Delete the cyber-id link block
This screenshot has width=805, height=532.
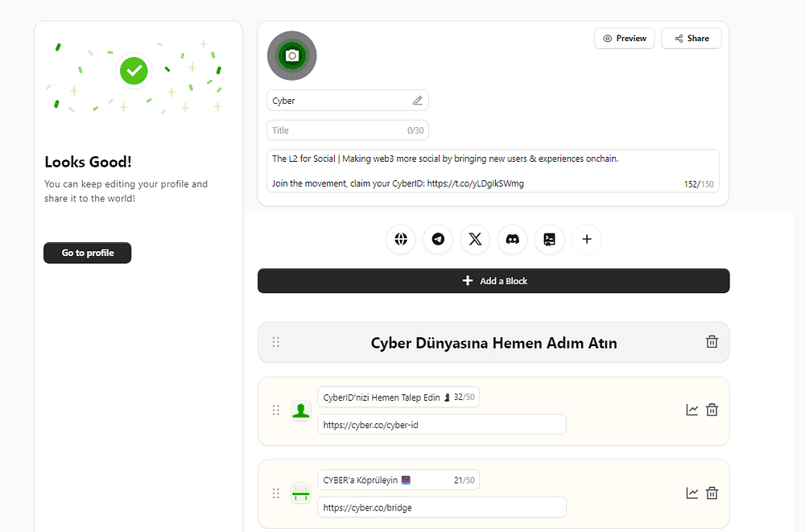(x=712, y=410)
